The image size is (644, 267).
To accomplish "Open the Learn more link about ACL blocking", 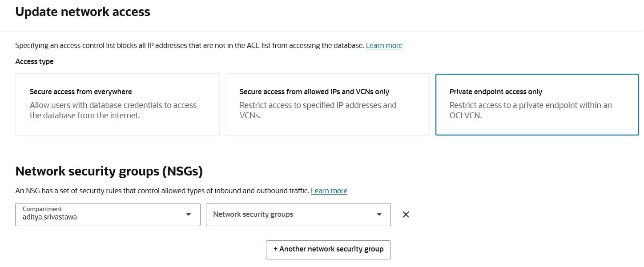I will point(384,45).
